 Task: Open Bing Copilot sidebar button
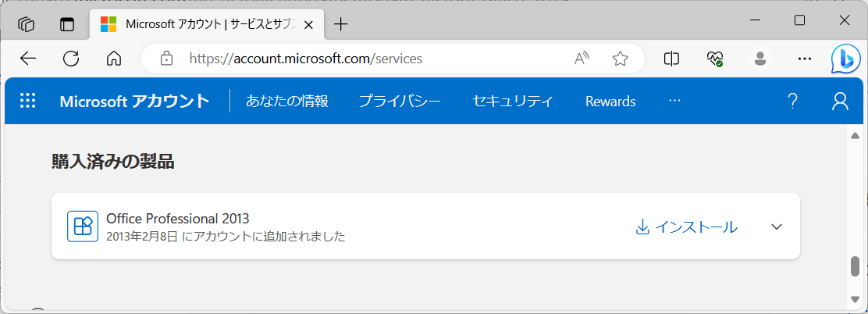coord(846,59)
